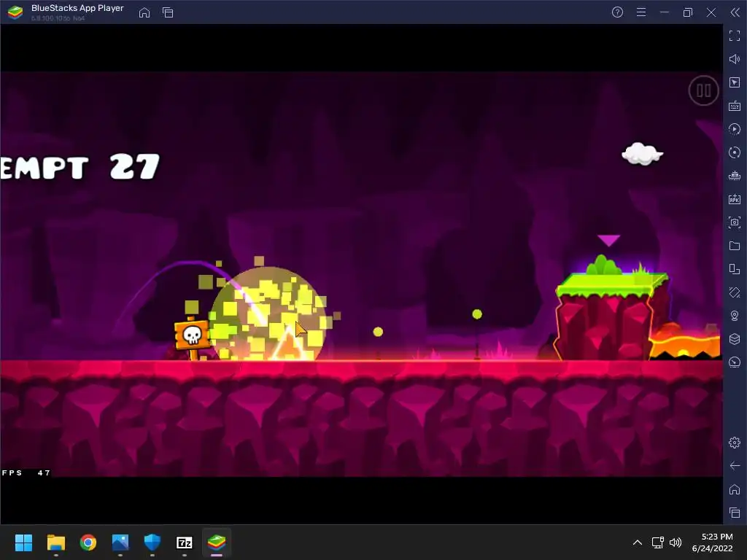
Task: Open multi-instance manager layers icon
Action: pyautogui.click(x=735, y=339)
